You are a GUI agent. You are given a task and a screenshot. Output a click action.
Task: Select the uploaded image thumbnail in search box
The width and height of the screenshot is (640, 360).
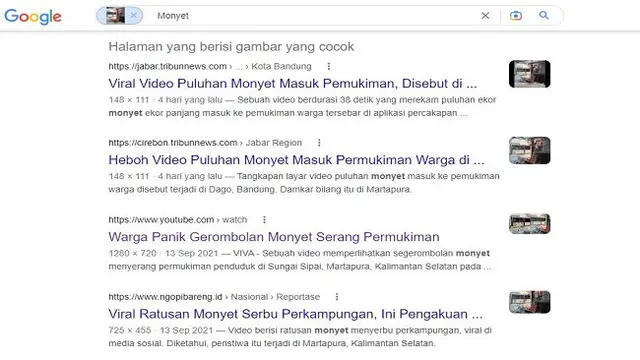point(116,16)
